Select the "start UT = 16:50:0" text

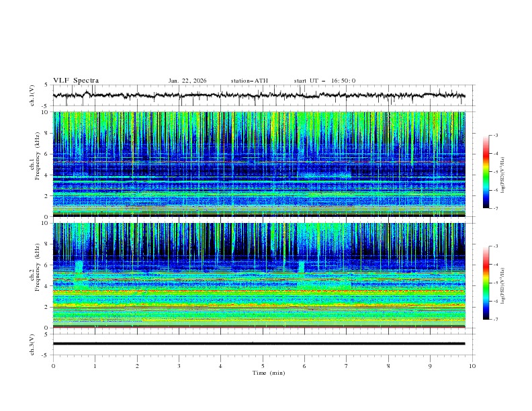pos(324,81)
